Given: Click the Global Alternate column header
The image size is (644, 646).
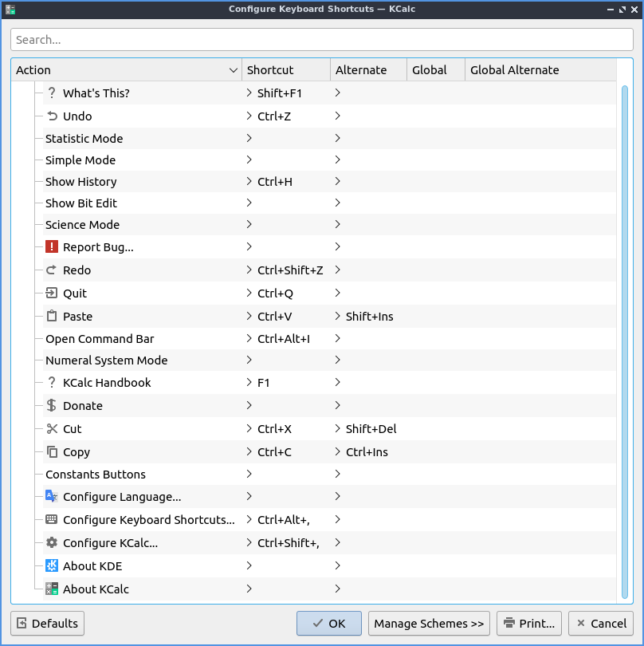Looking at the screenshot, I should coord(514,70).
